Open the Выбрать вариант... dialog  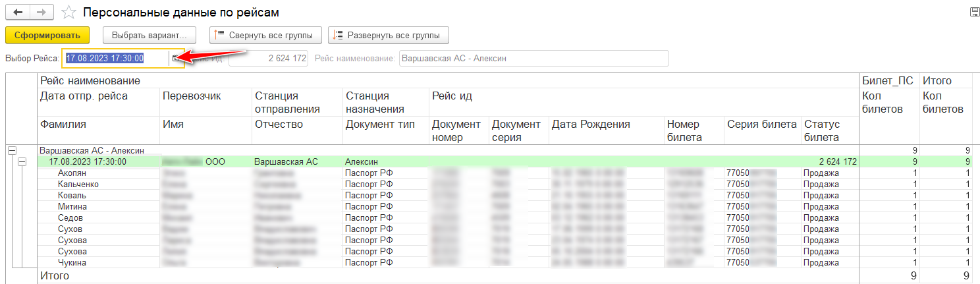click(150, 35)
